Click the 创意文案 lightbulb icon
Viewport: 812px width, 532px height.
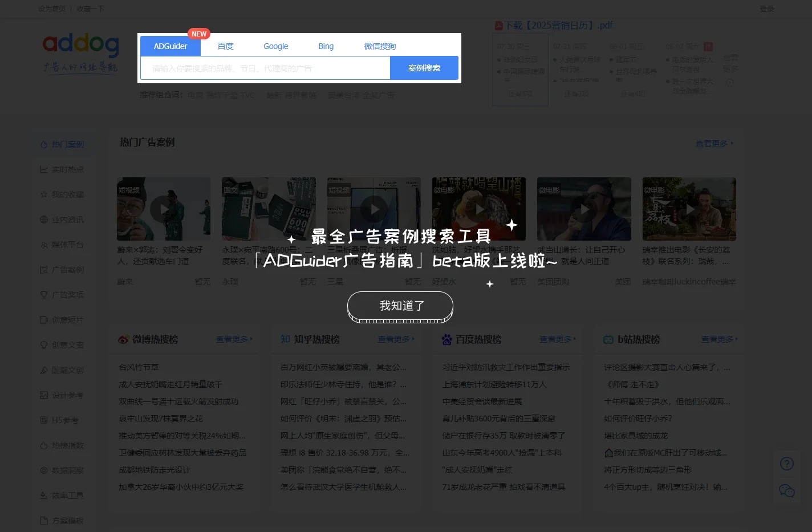point(44,345)
